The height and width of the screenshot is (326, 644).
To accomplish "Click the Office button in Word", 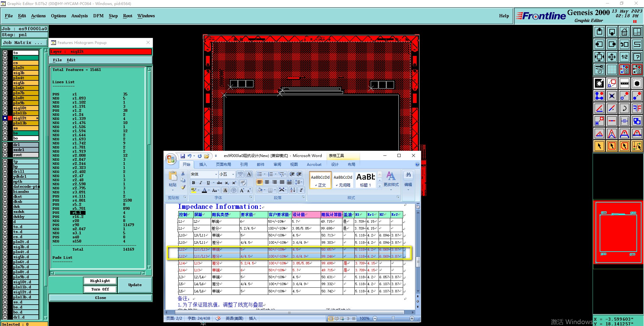I will click(171, 159).
